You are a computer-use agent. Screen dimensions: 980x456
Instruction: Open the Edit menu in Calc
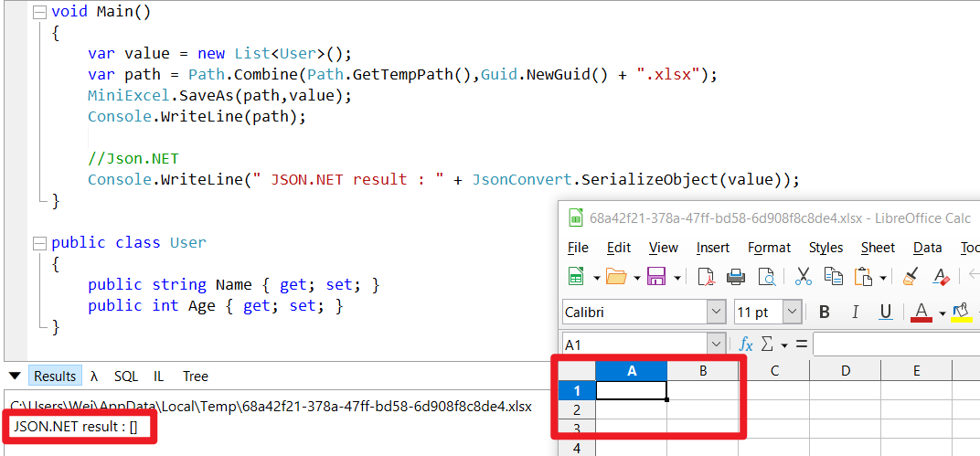[x=619, y=248]
